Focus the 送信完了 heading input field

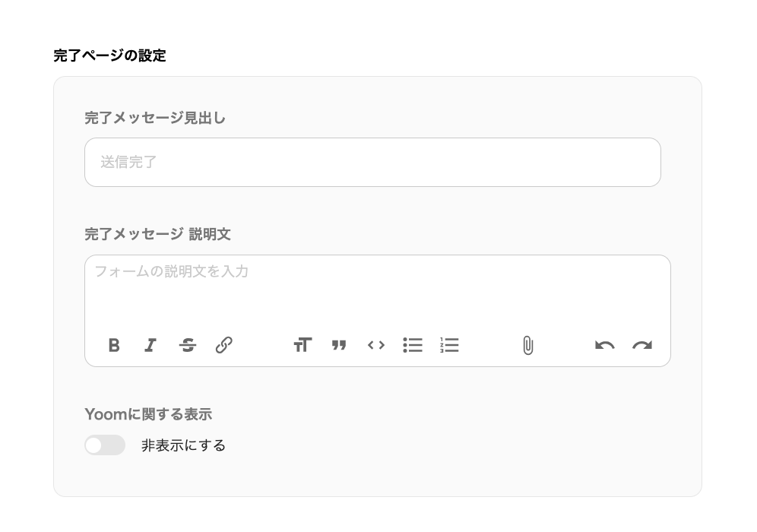(372, 162)
